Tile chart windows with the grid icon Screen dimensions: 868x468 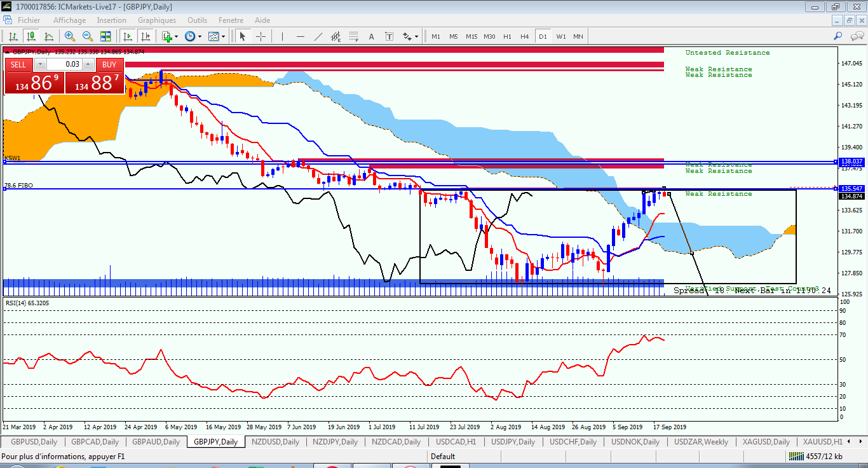click(105, 36)
